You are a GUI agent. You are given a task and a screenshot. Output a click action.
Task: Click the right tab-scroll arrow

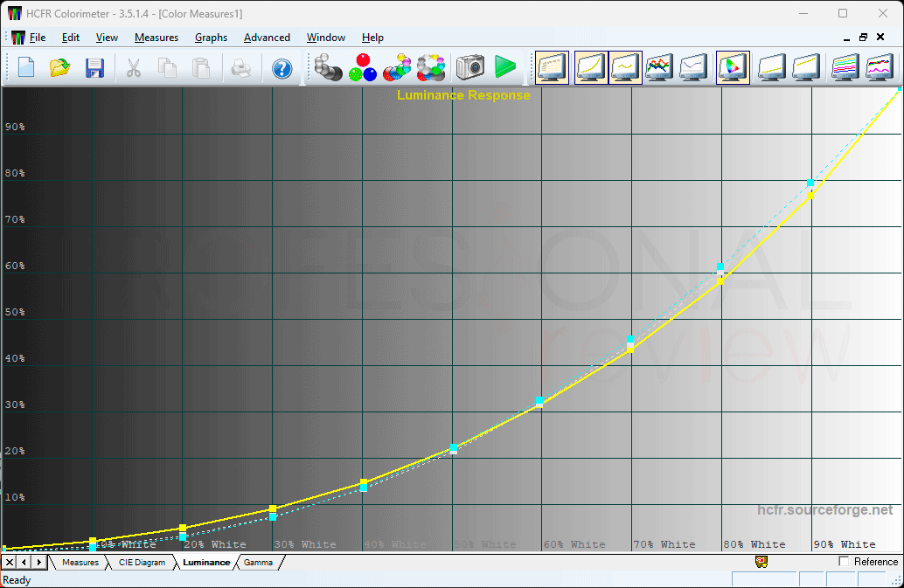point(38,562)
